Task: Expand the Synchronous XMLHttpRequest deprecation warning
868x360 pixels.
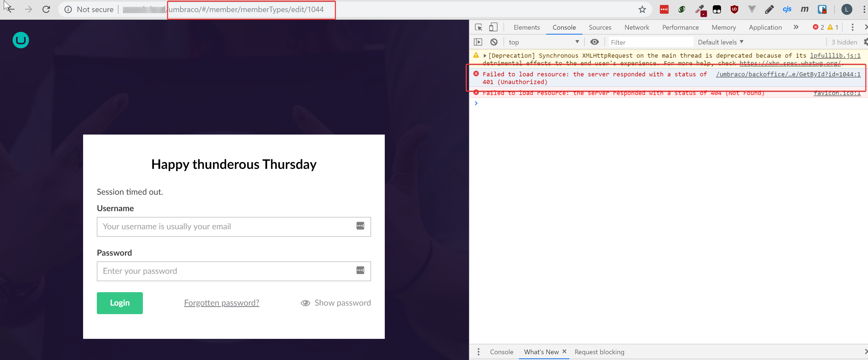Action: (485, 55)
